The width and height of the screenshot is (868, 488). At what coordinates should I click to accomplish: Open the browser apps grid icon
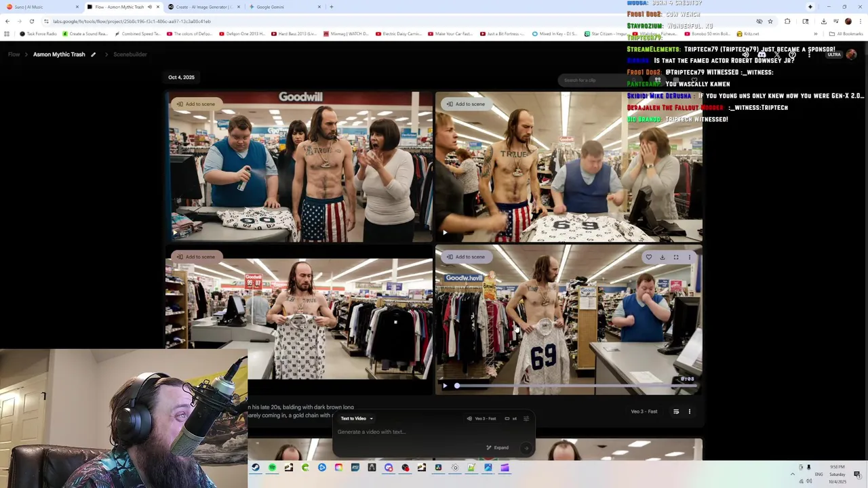[x=7, y=34]
